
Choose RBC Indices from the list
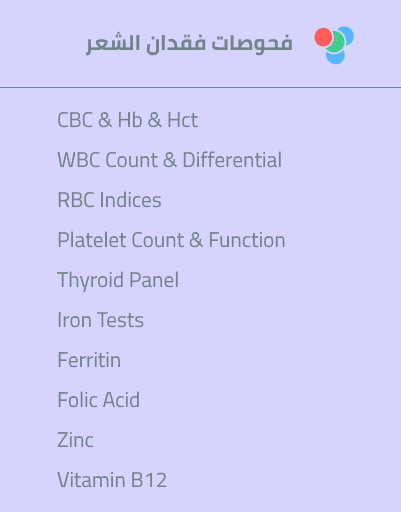109,200
